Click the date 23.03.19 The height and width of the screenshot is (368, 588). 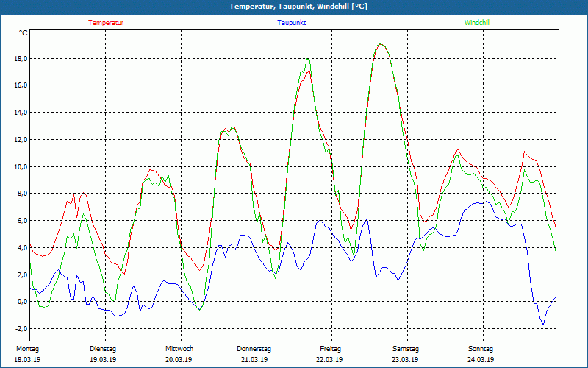point(405,360)
